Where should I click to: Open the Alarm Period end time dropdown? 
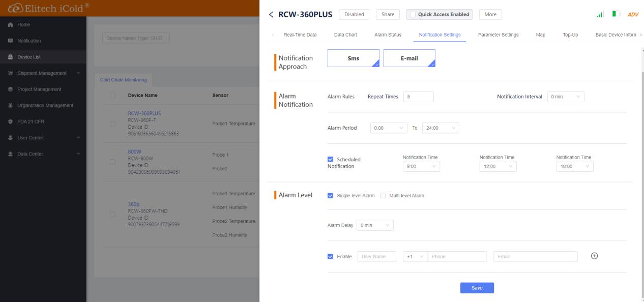(x=440, y=128)
